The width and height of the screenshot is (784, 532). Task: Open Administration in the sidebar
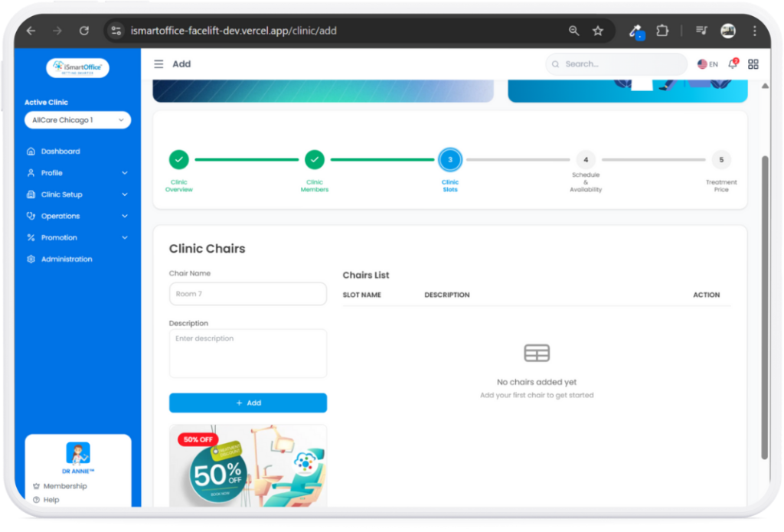67,259
